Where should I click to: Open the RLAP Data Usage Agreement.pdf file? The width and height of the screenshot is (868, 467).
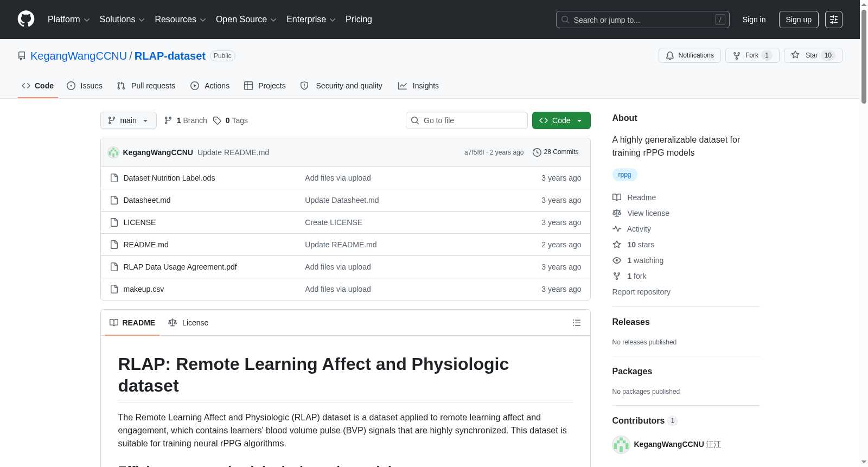[180, 267]
